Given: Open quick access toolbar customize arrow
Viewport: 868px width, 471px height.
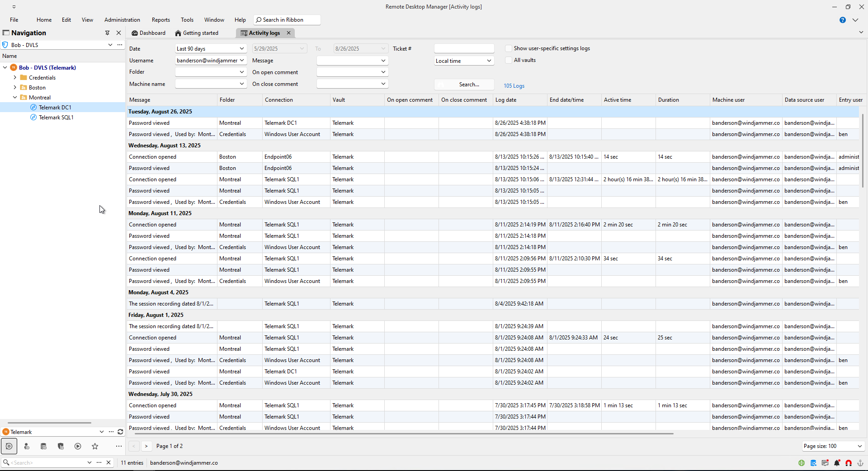Looking at the screenshot, I should [14, 7].
